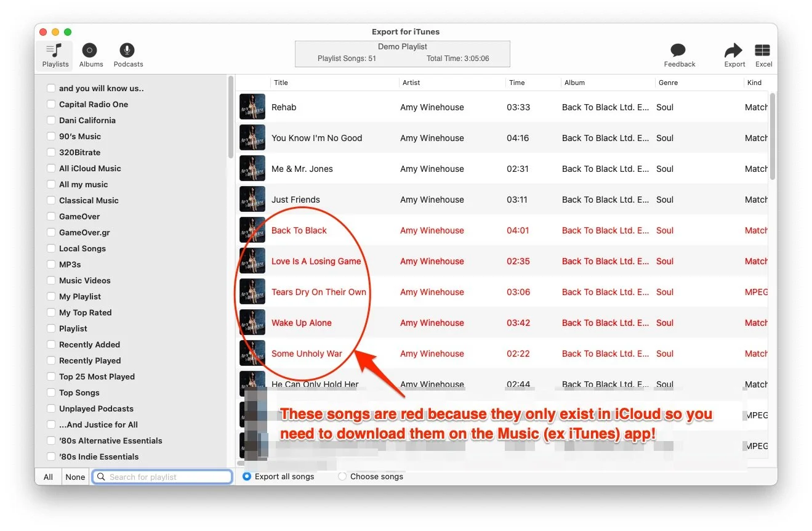Click the Just Friends album artwork
812x531 pixels.
click(x=252, y=200)
